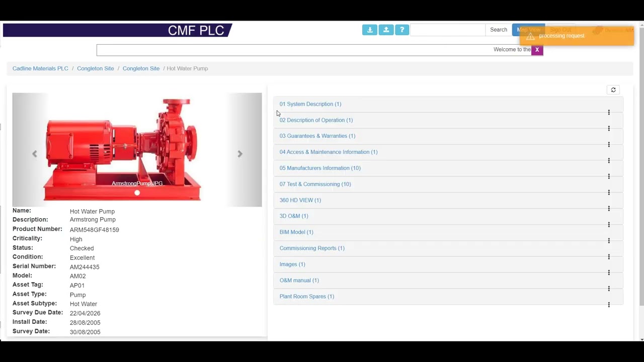Click serial number AM244435

tap(85, 267)
